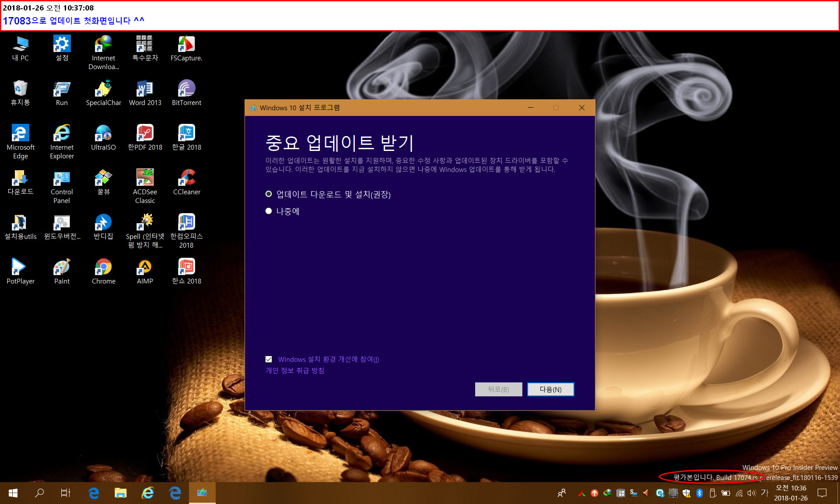Launch ACDSee Classic shortcut
Screen dimensions: 840x504
click(145, 186)
